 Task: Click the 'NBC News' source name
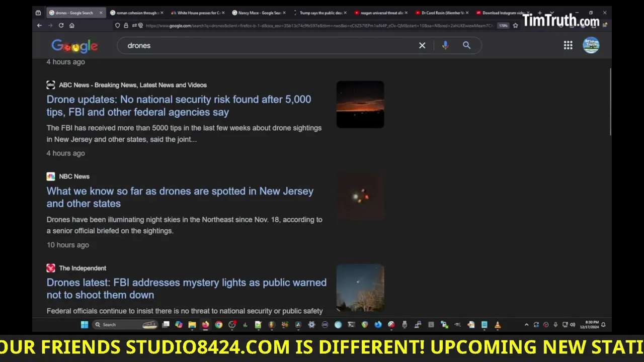tap(74, 176)
